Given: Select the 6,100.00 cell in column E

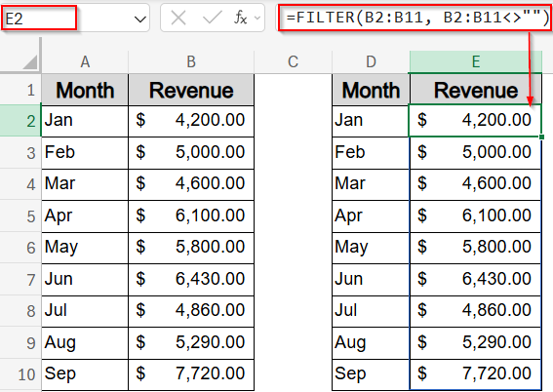Looking at the screenshot, I should point(475,216).
